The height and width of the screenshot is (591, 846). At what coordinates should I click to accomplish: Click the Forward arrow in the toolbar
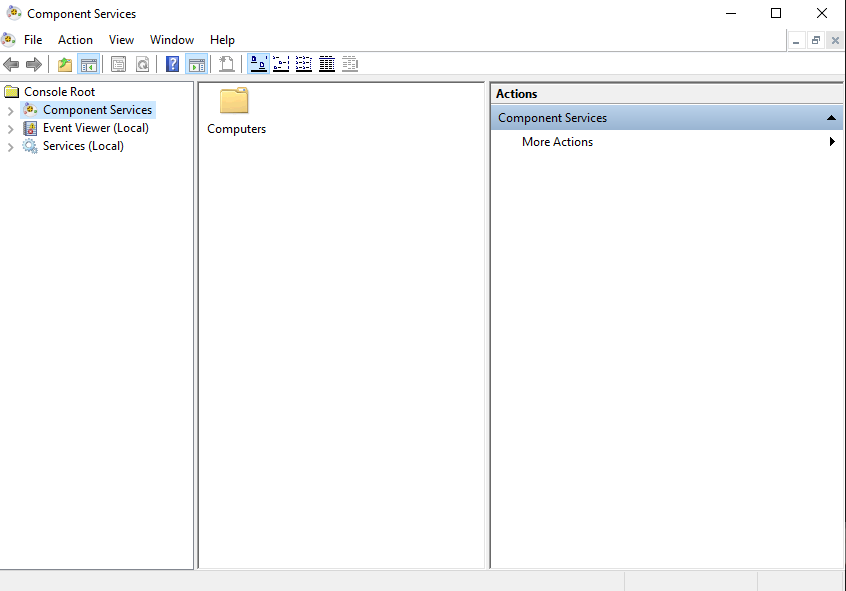point(34,64)
